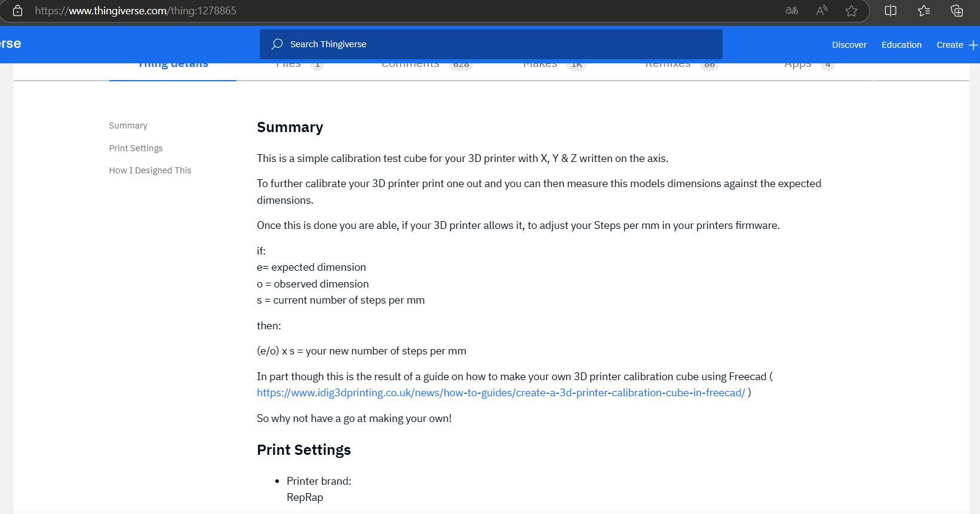Viewport: 980px width, 514px height.
Task: Click the 'e= expected dimension' line
Action: click(x=311, y=267)
